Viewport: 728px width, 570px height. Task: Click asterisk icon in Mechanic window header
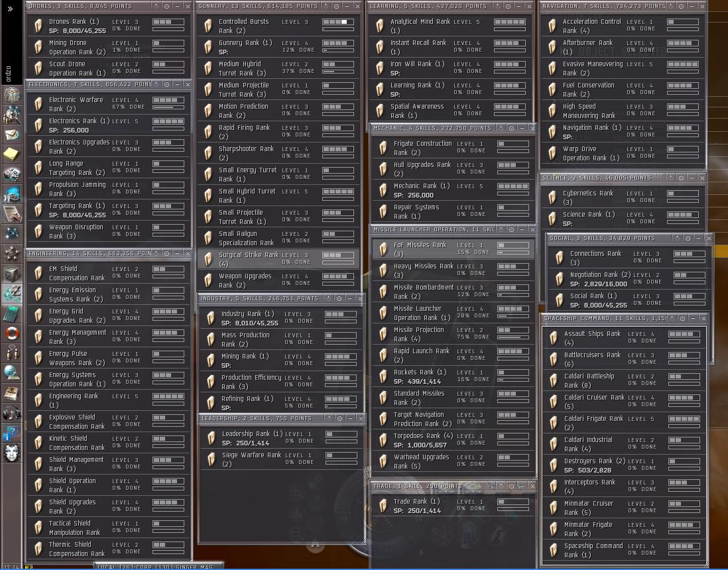[x=501, y=128]
